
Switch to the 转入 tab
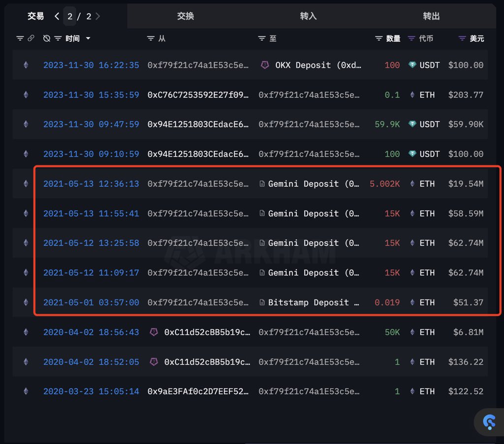pyautogui.click(x=308, y=16)
